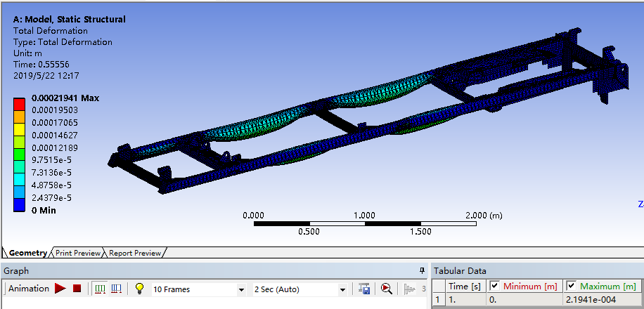Pin the Graph panel
Screen dimensions: 644x309
click(x=422, y=271)
